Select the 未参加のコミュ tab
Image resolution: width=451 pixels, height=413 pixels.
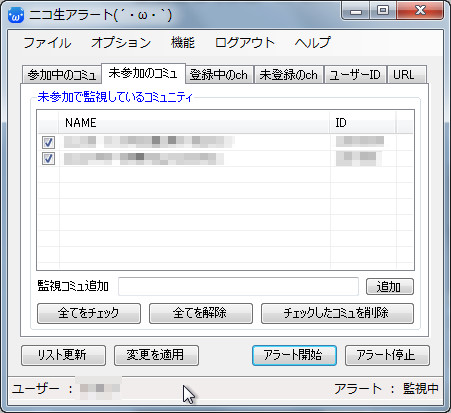click(x=143, y=73)
